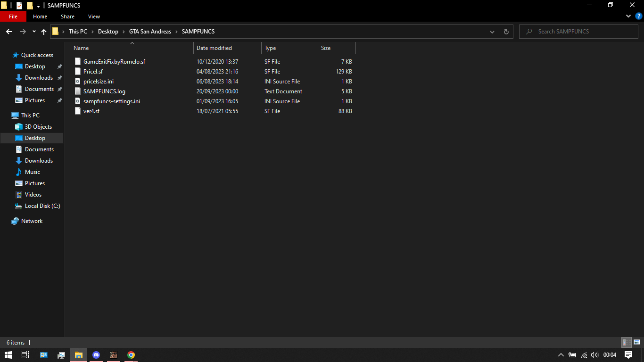
Task: Open pinned Desktop under Quick access
Action: (35, 66)
